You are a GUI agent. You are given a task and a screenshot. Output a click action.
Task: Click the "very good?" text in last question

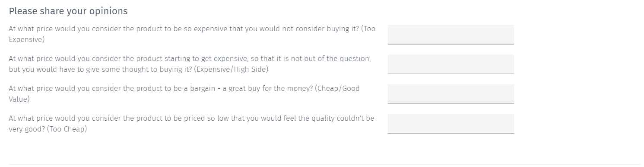(x=27, y=129)
